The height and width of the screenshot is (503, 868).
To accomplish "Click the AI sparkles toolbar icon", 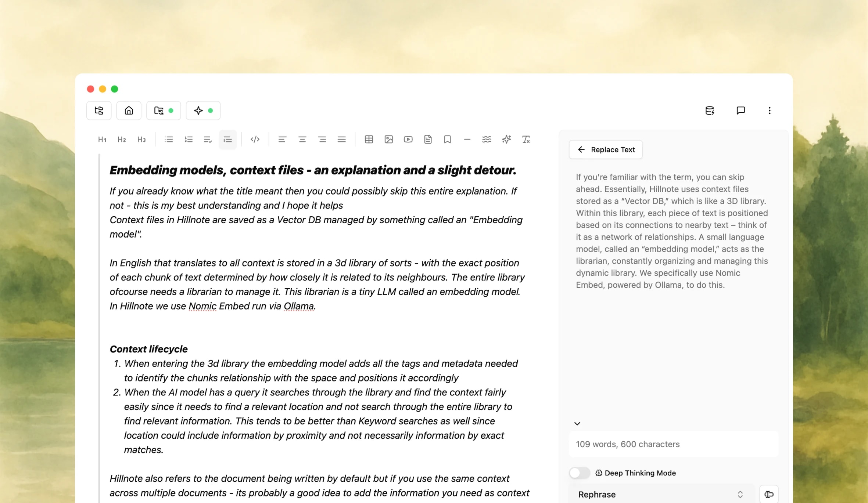I will (x=506, y=140).
